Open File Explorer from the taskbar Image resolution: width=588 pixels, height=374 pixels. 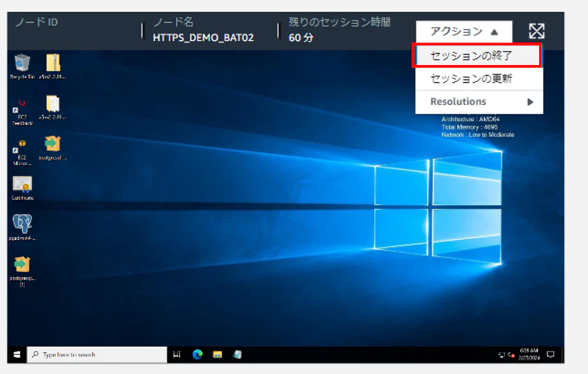217,355
